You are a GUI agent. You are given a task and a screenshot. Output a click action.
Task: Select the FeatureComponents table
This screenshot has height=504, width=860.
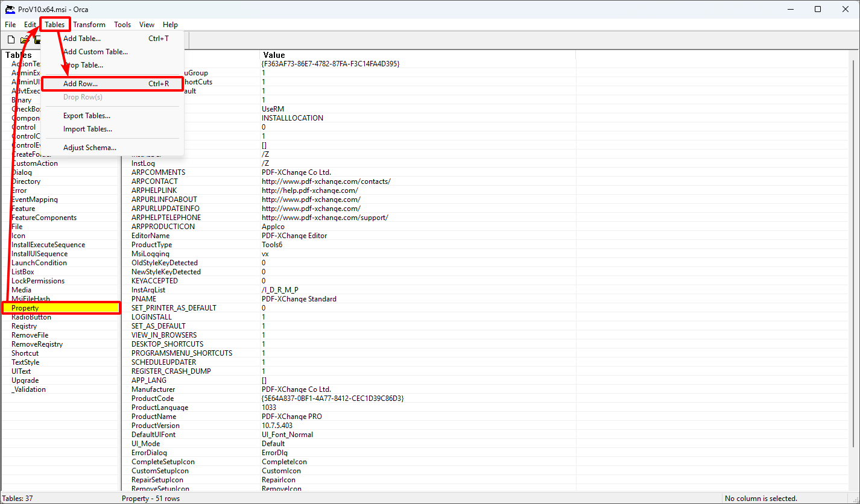pos(44,218)
